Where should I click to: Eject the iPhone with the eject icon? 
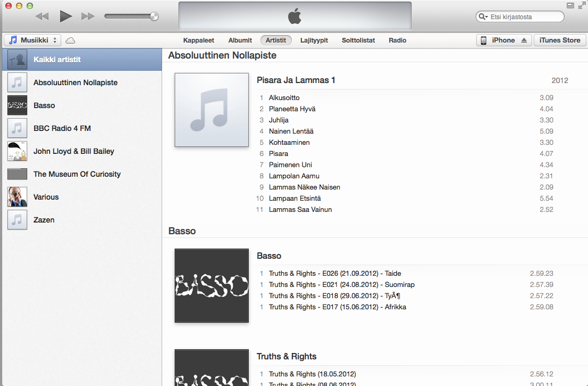[524, 40]
